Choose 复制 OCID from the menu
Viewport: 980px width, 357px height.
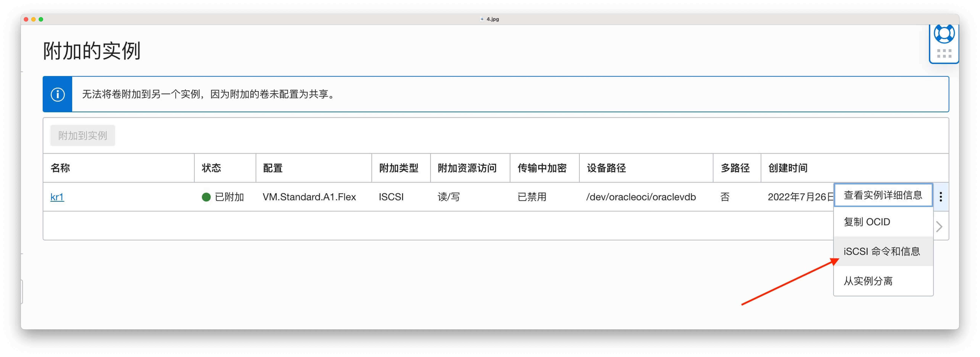tap(883, 222)
